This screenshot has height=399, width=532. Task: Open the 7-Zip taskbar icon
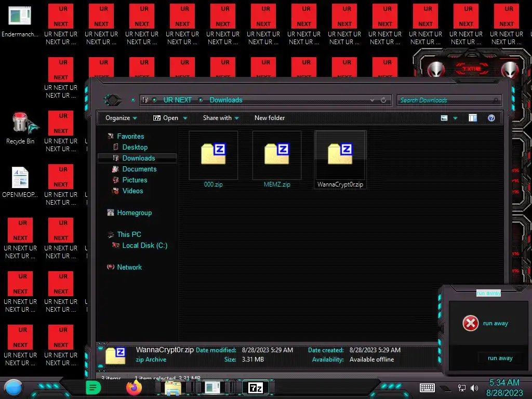pyautogui.click(x=256, y=388)
